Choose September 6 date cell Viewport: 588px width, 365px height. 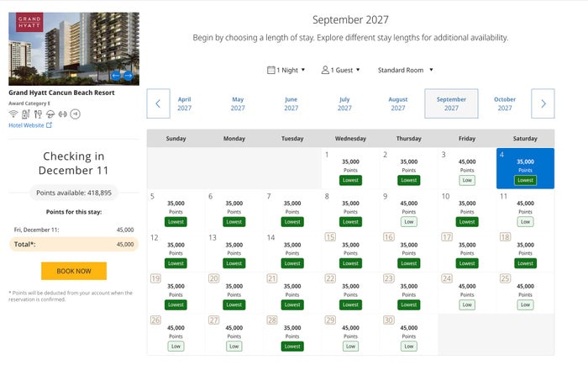tap(234, 210)
